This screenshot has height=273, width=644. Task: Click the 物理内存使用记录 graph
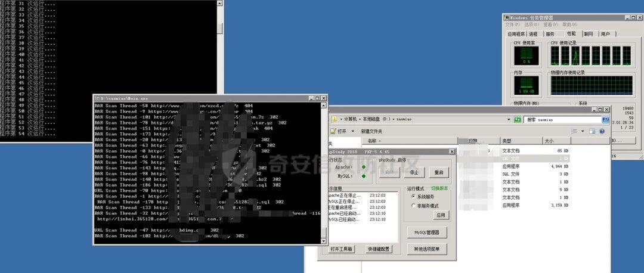pyautogui.click(x=592, y=85)
